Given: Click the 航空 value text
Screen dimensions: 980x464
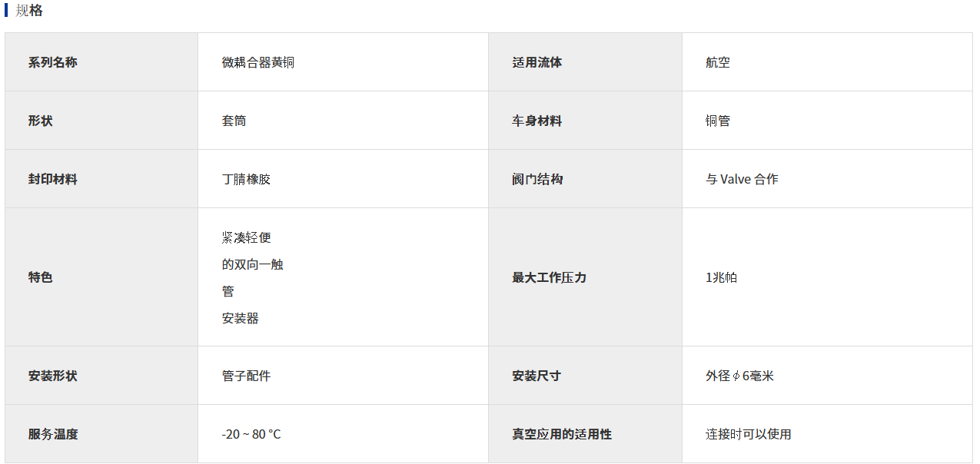Looking at the screenshot, I should (718, 62).
